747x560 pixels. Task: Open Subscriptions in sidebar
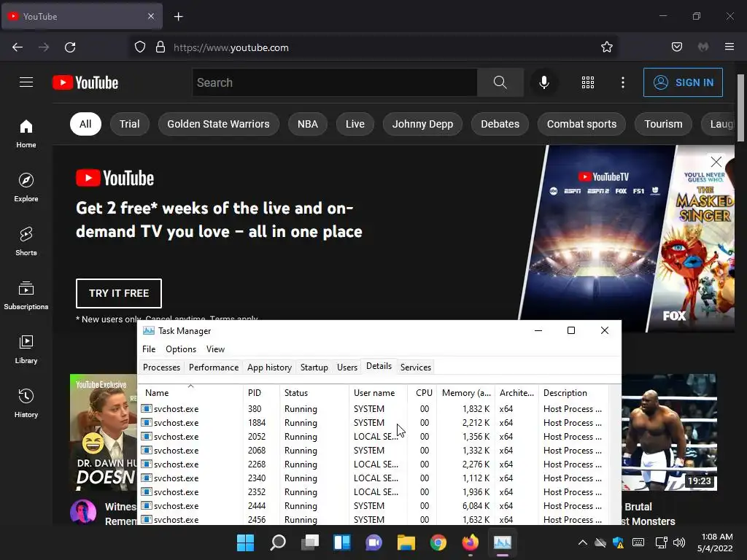[x=26, y=295]
